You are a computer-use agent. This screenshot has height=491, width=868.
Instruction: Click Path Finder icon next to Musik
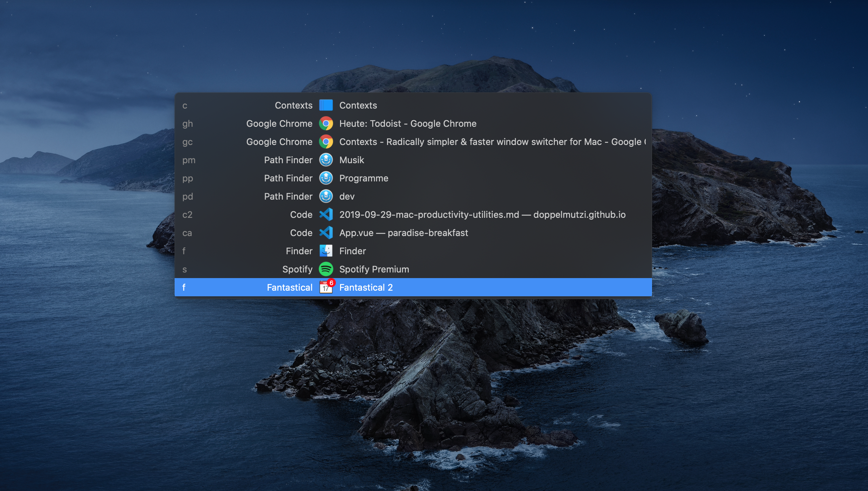tap(326, 160)
